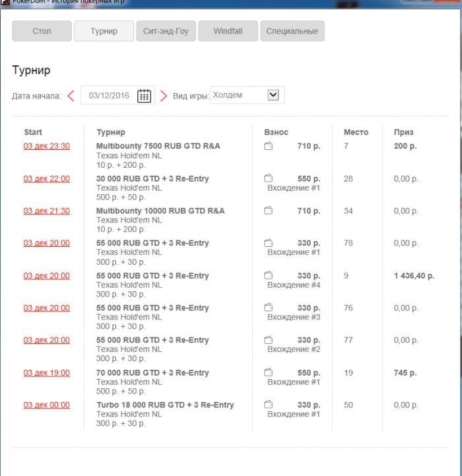Switch to the Специальные tab
The width and height of the screenshot is (462, 476).
tap(292, 31)
